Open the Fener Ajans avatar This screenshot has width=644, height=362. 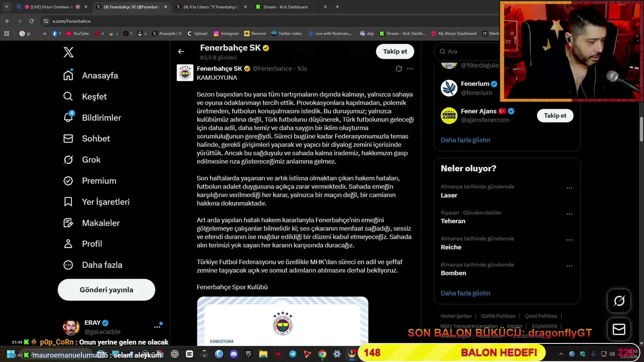click(449, 116)
